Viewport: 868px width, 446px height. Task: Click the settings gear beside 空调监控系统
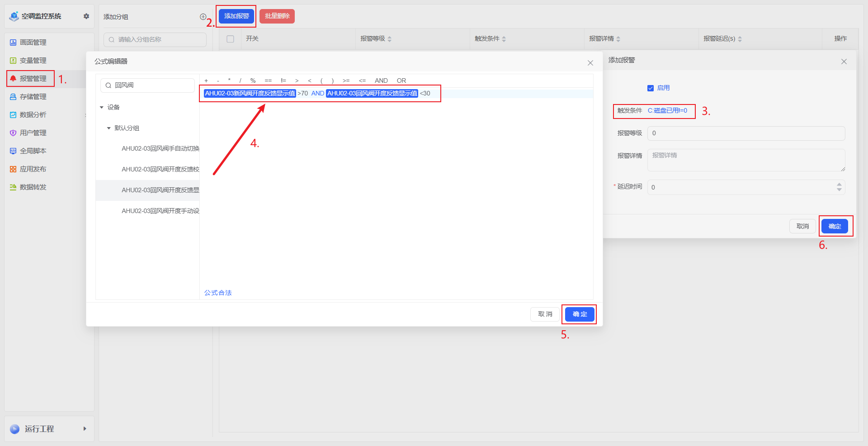pyautogui.click(x=86, y=16)
